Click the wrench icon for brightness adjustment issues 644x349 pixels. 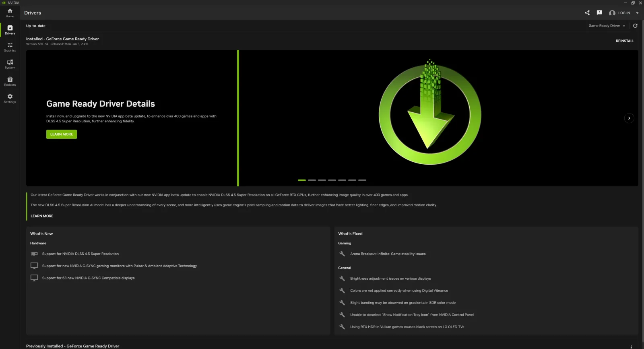(342, 279)
